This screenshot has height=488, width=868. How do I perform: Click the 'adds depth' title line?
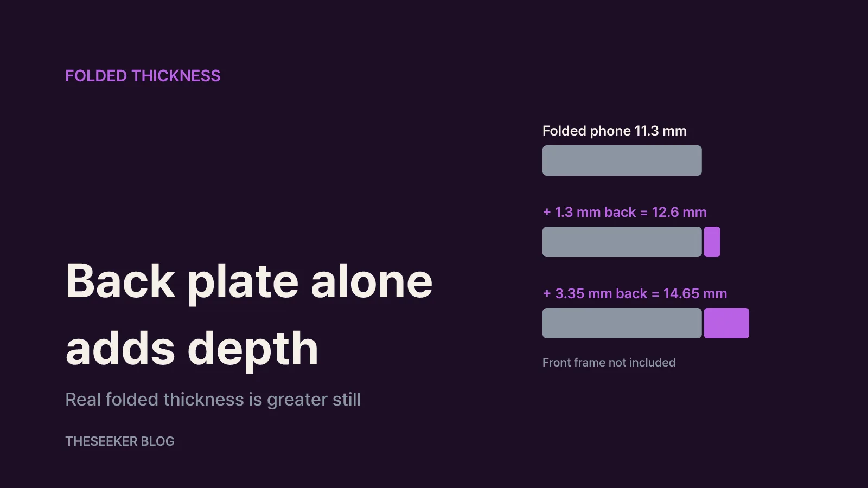pos(192,349)
